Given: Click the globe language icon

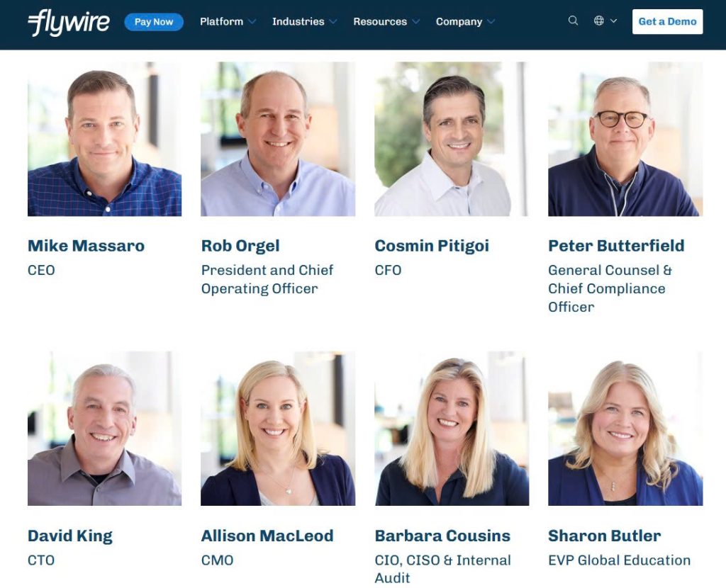Looking at the screenshot, I should click(598, 21).
